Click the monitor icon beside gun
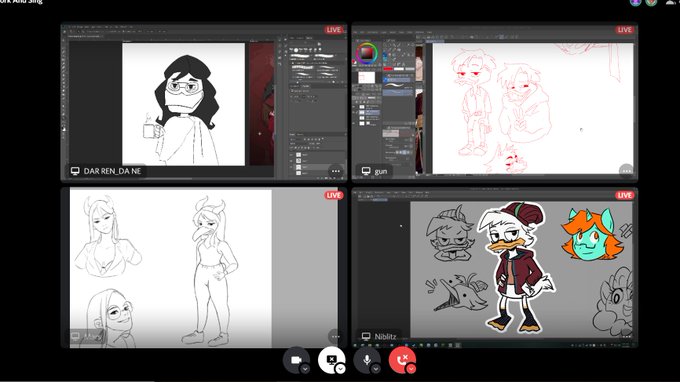Image resolution: width=680 pixels, height=382 pixels. click(366, 171)
